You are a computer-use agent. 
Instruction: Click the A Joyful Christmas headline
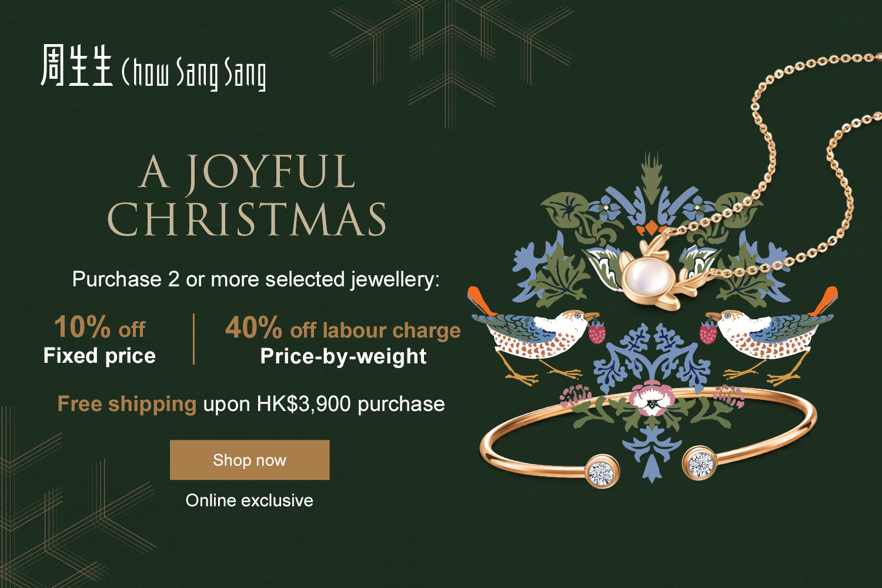click(247, 195)
